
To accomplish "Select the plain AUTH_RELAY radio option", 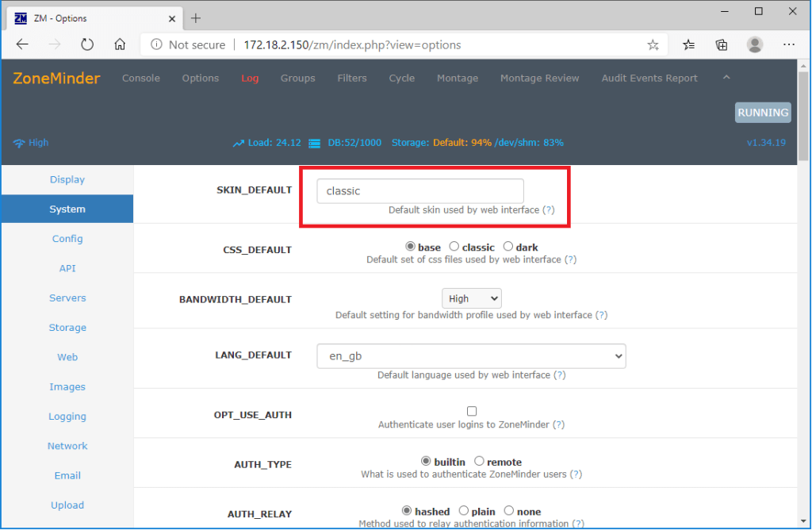I will pos(464,511).
